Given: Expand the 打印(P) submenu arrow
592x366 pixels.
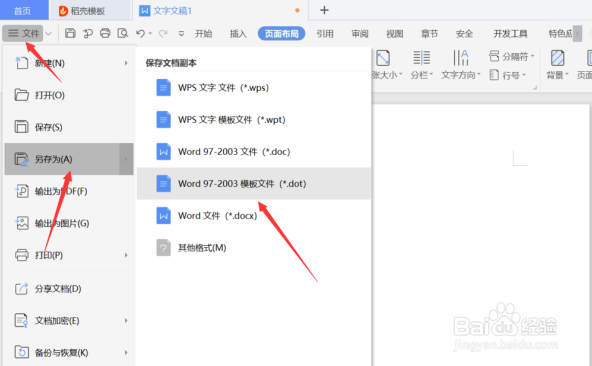Looking at the screenshot, I should tap(126, 255).
